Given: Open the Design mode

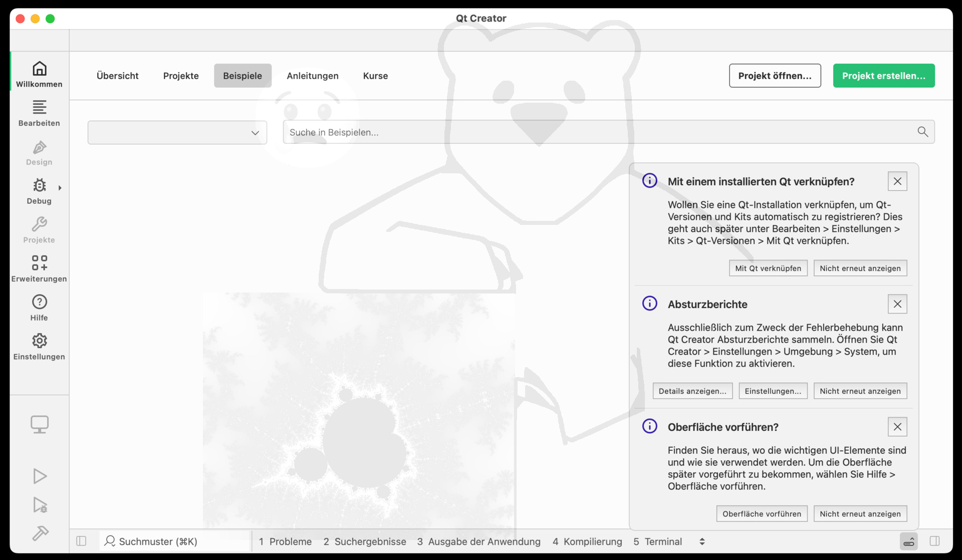Looking at the screenshot, I should (39, 151).
